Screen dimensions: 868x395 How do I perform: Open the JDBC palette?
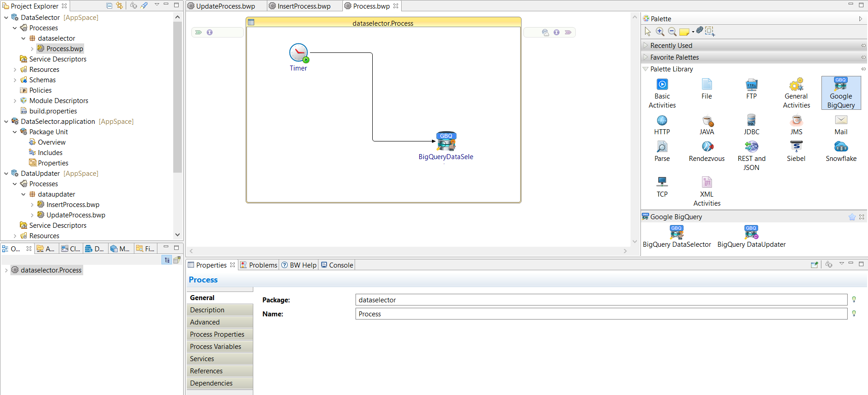coord(751,125)
